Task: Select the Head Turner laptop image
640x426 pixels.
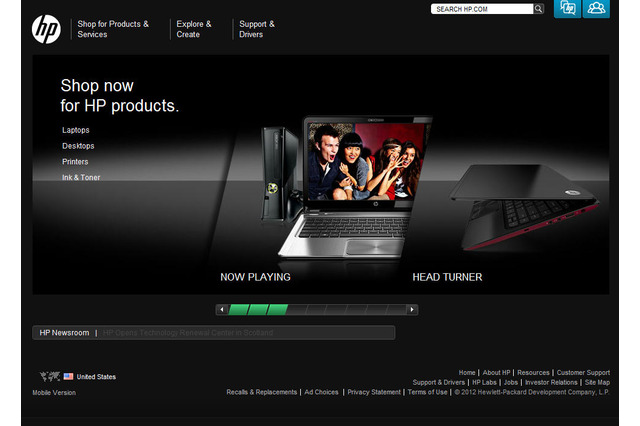Action: click(x=524, y=207)
